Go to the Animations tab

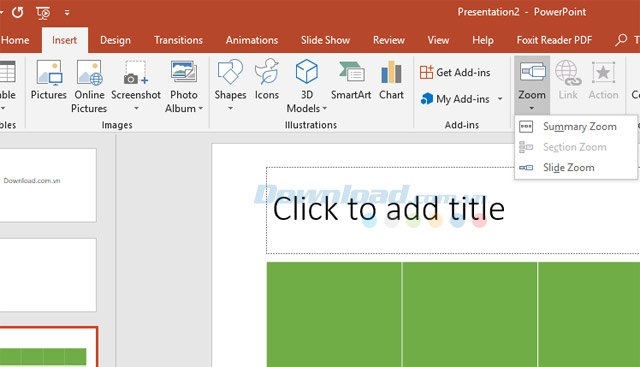click(x=252, y=40)
